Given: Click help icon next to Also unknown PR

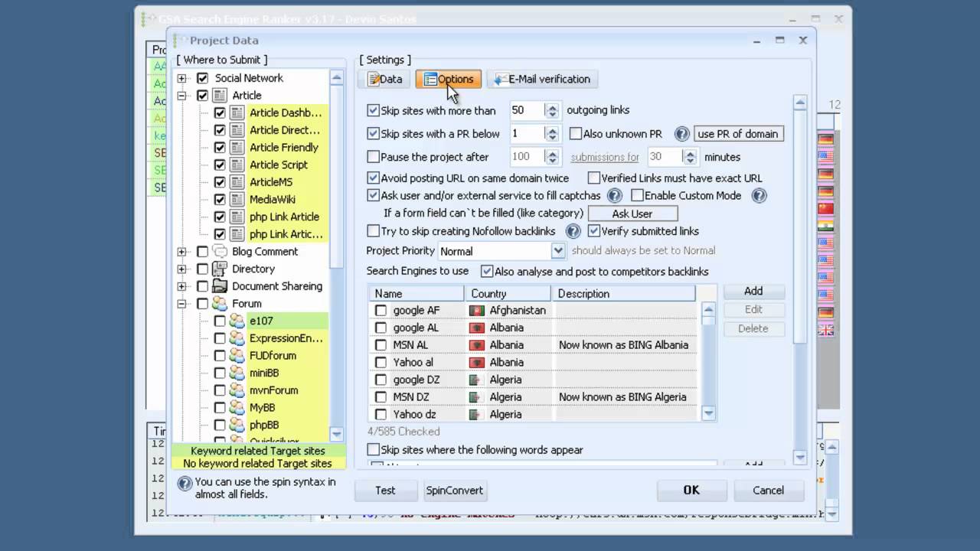Looking at the screenshot, I should pos(681,134).
